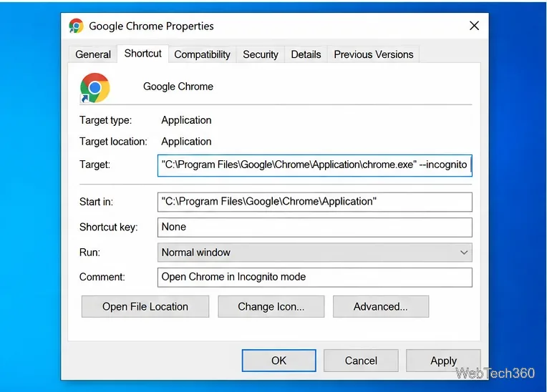
Task: Open the Advanced... settings
Action: (381, 307)
